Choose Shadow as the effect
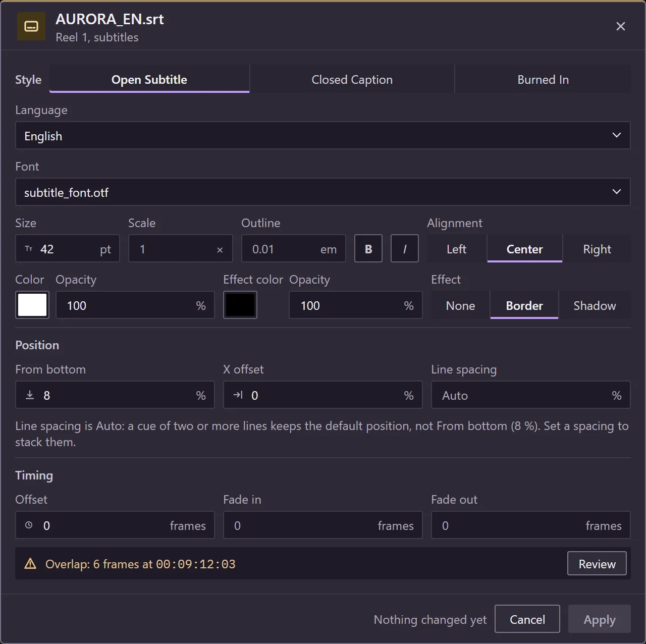The width and height of the screenshot is (646, 644). (595, 305)
